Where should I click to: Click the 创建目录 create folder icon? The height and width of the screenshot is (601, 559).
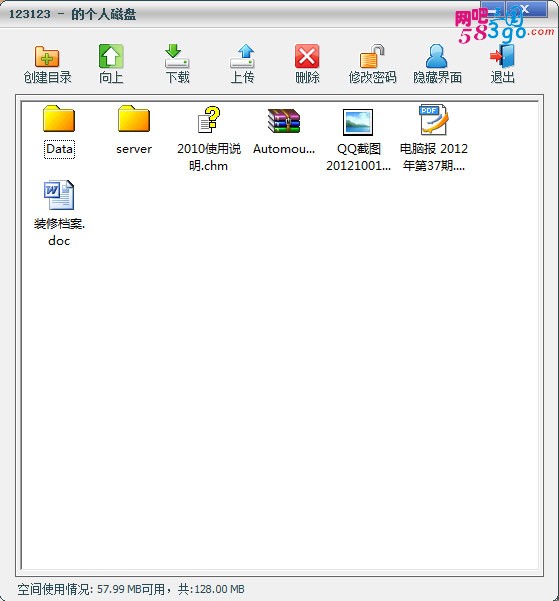47,56
